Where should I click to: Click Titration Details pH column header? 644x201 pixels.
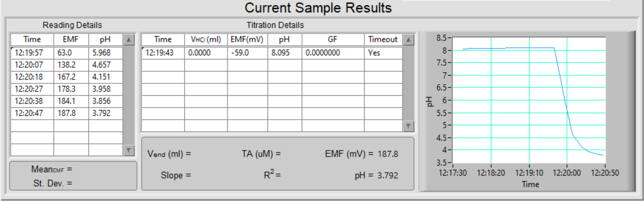(284, 39)
